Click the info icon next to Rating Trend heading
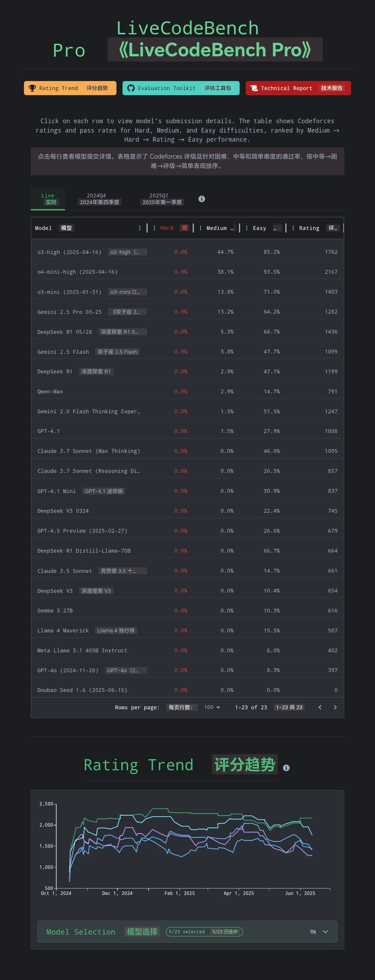 pyautogui.click(x=287, y=768)
